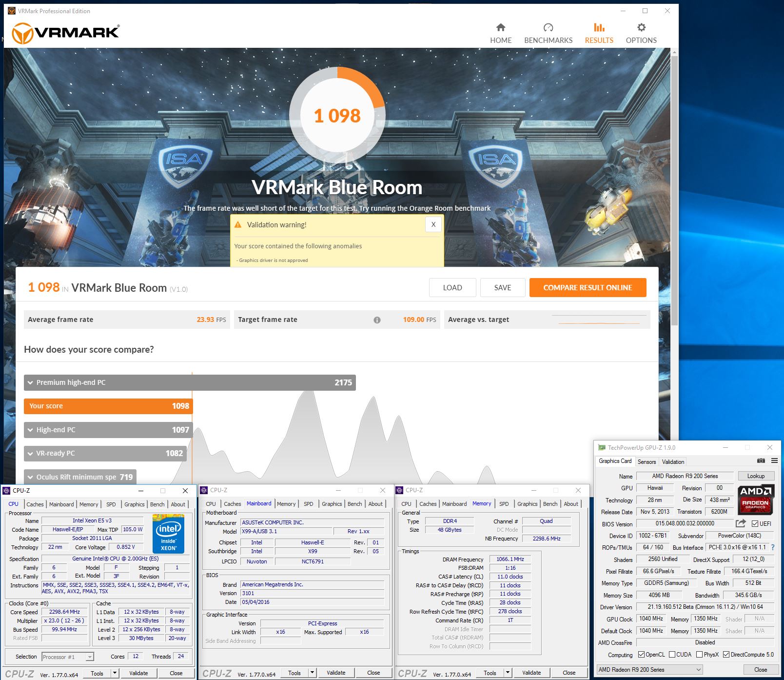Click the GPU-Z title bar app icon
Image resolution: width=784 pixels, height=680 pixels.
pyautogui.click(x=602, y=447)
